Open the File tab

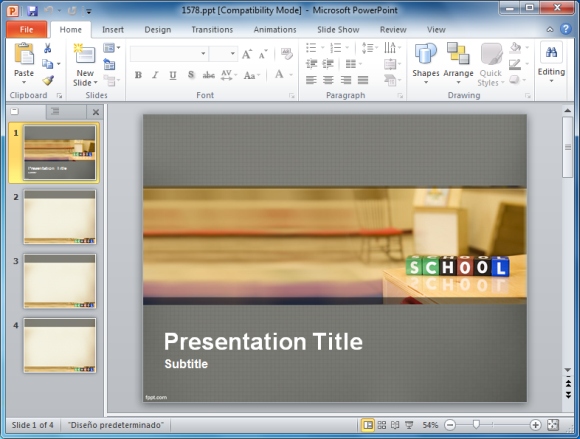click(x=27, y=30)
